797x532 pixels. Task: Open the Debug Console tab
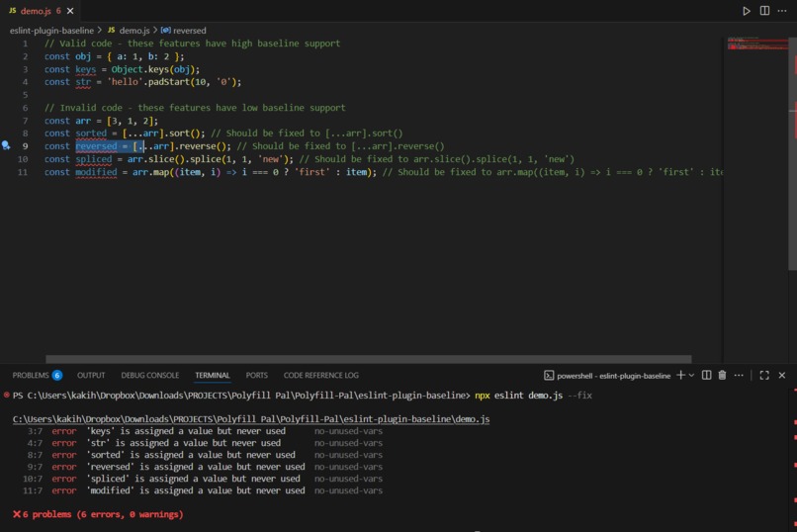click(150, 375)
